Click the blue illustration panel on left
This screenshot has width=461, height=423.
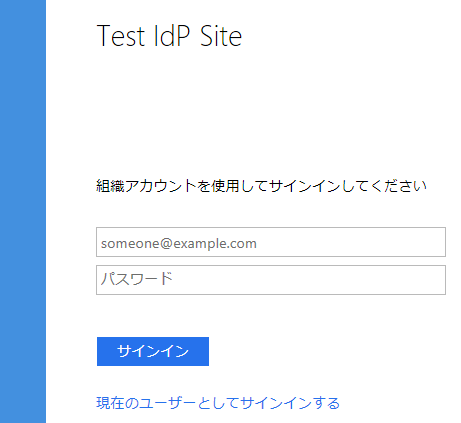click(x=23, y=211)
